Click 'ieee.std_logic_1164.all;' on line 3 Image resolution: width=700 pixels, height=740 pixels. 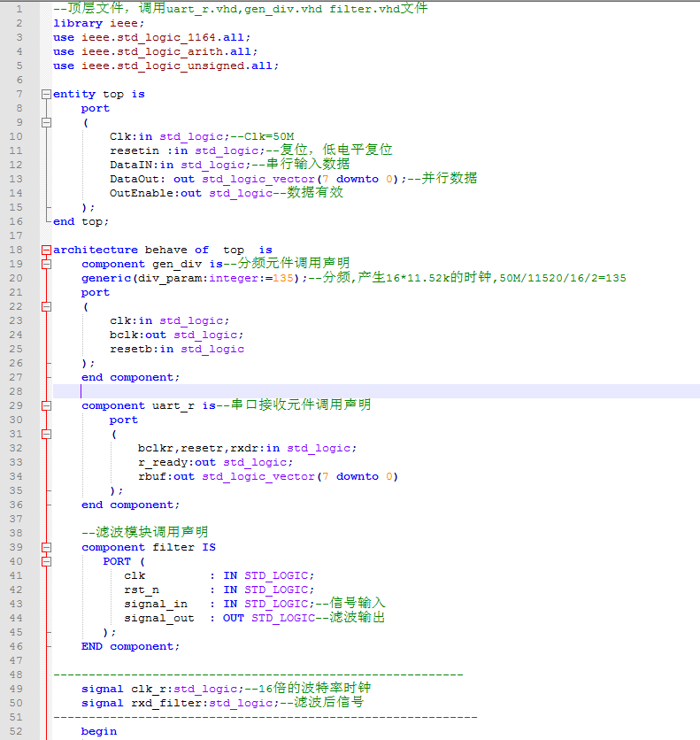pyautogui.click(x=166, y=37)
